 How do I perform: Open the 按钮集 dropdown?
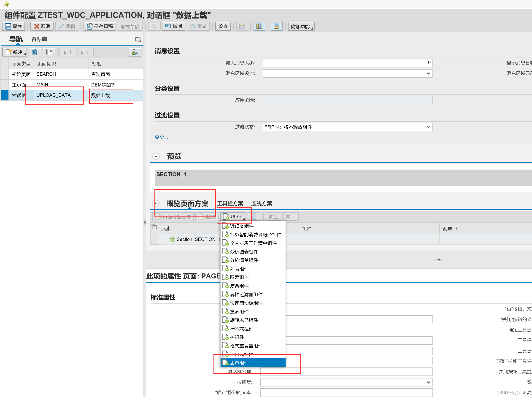pos(428,382)
